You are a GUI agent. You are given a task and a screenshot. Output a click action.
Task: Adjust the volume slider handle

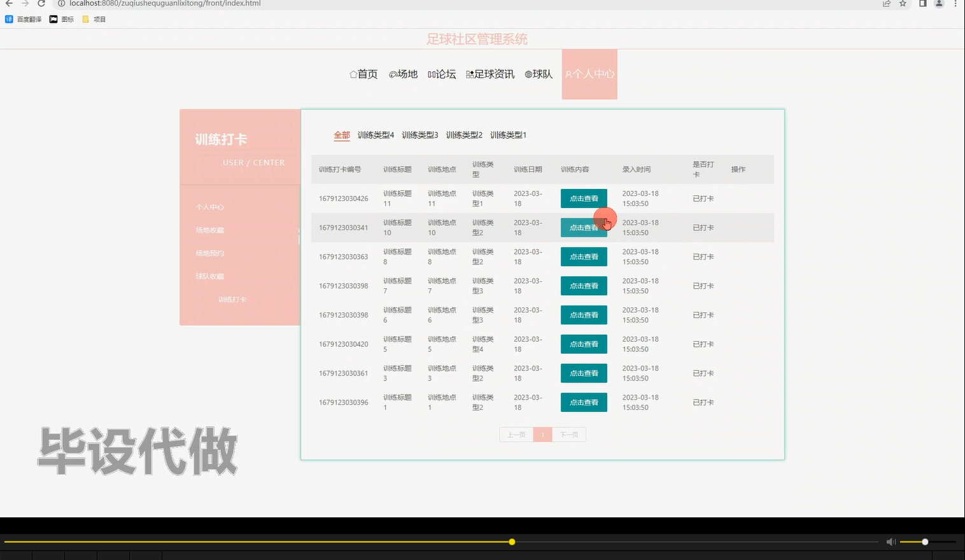pos(925,542)
